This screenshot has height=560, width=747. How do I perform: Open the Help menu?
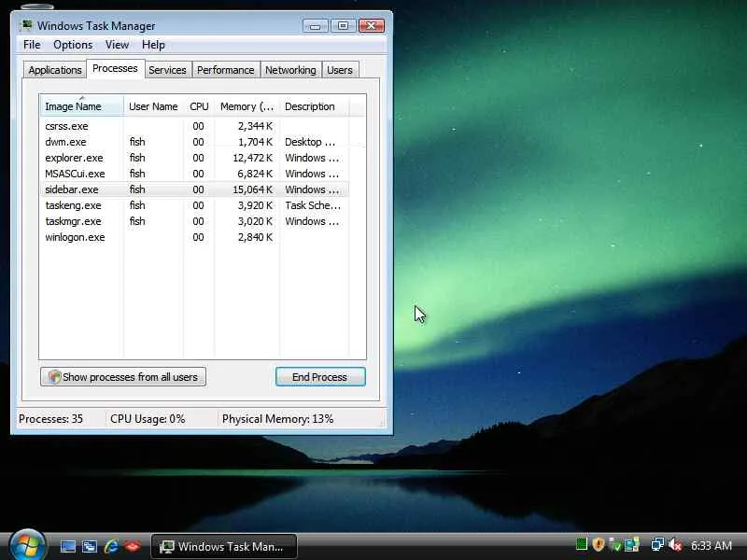(x=153, y=45)
